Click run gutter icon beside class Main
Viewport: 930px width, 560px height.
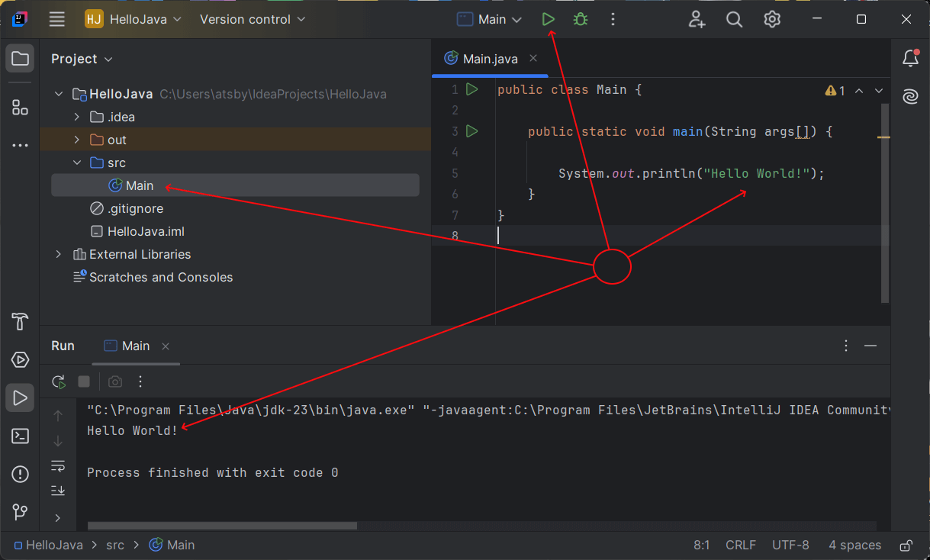[x=471, y=90]
